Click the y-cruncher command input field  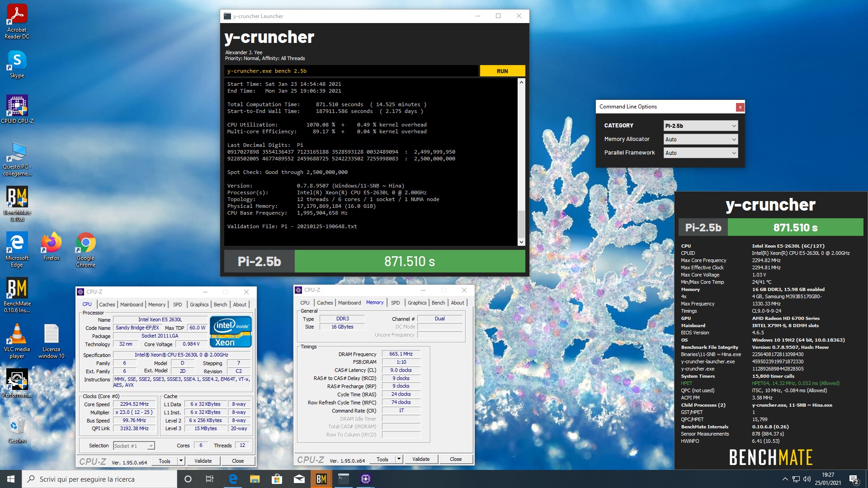351,71
